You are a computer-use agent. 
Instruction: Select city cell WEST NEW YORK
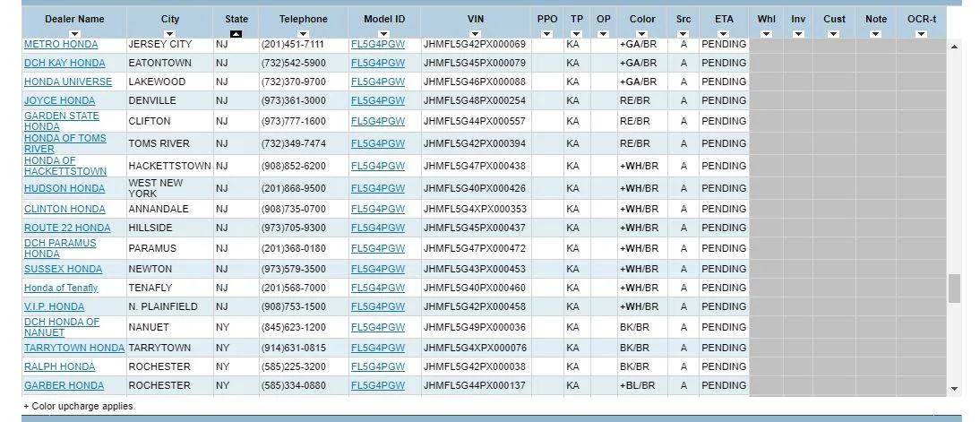(156, 188)
